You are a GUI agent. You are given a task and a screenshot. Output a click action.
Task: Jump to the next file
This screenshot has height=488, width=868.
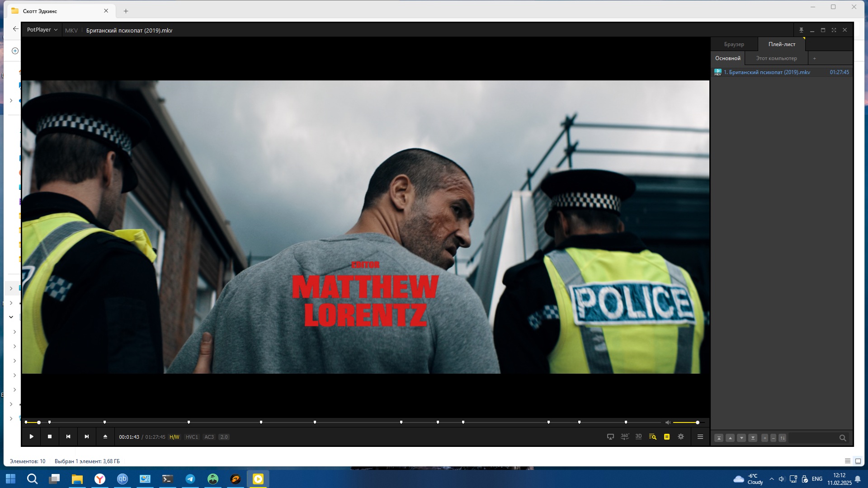pos(87,436)
